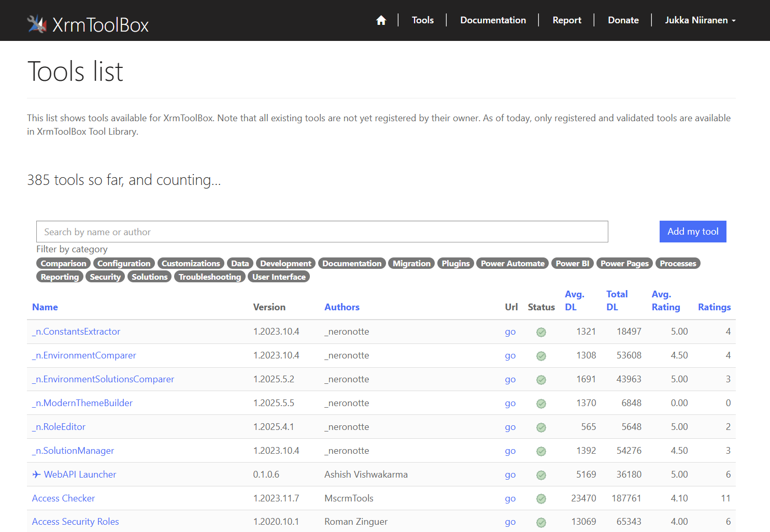
Task: Enable the Power Automate category filter
Action: point(512,264)
